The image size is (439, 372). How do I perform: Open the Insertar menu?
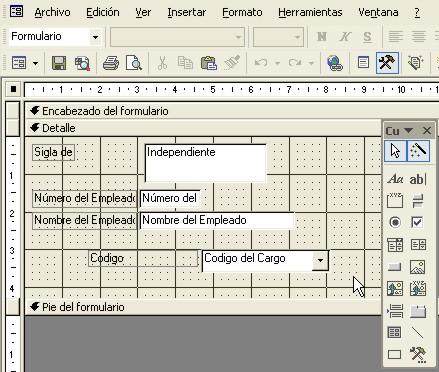click(186, 12)
